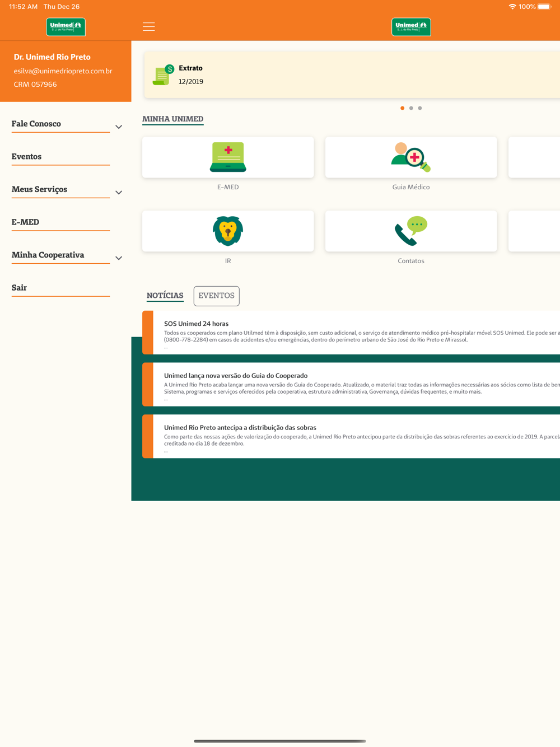Select the second carousel page dot
The height and width of the screenshot is (747, 560).
pos(411,108)
